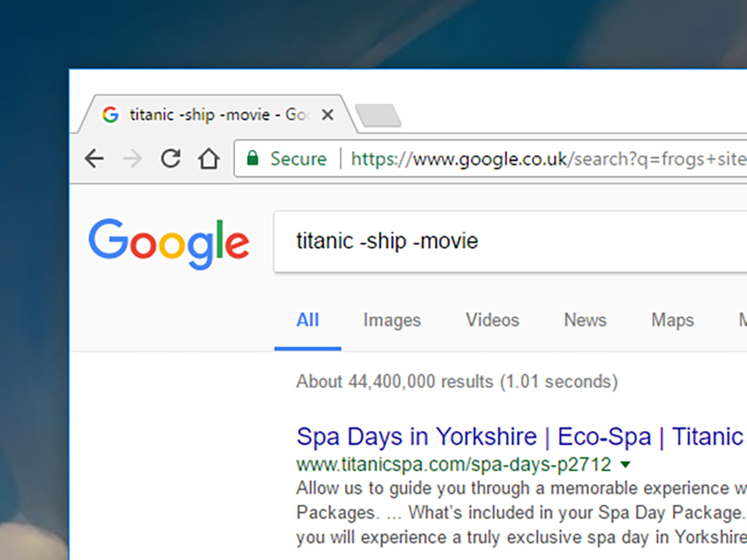This screenshot has width=747, height=560.
Task: Show the News results tab
Action: 585,320
